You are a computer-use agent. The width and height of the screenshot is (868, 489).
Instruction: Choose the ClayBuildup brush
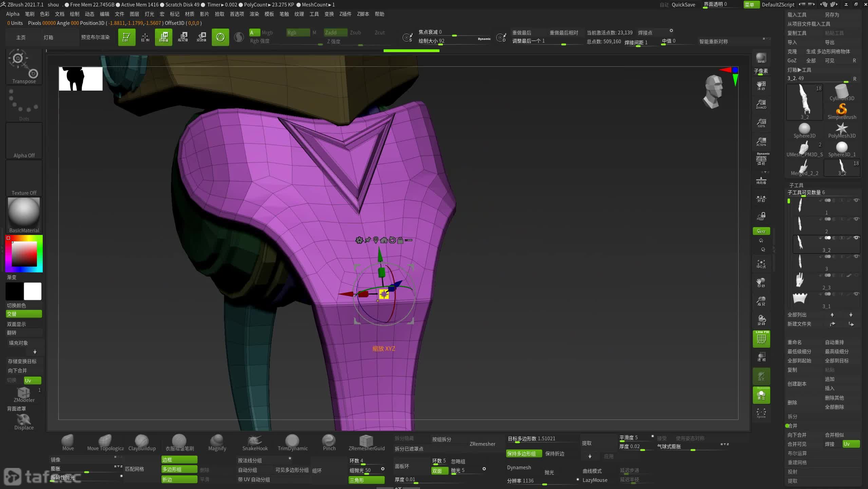click(142, 443)
